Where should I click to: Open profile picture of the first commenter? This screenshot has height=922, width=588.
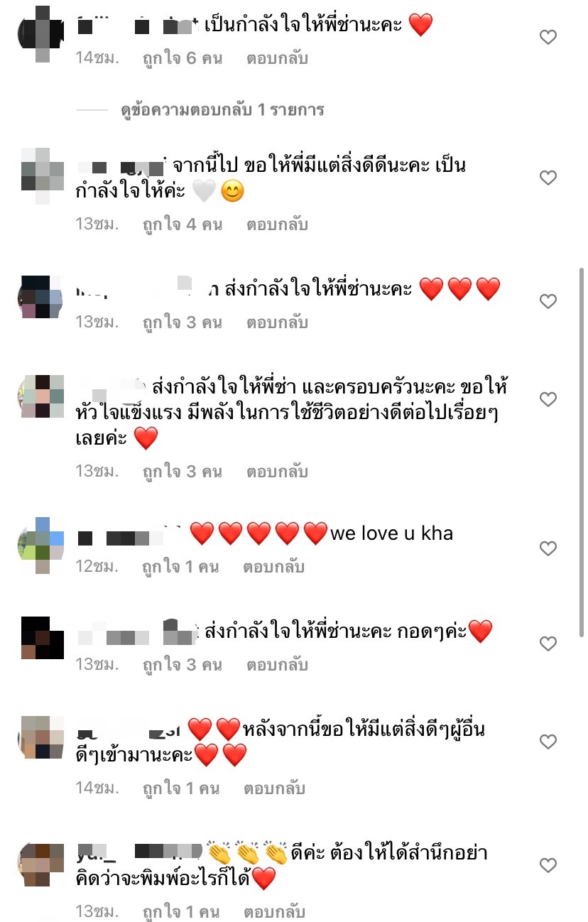[x=40, y=26]
